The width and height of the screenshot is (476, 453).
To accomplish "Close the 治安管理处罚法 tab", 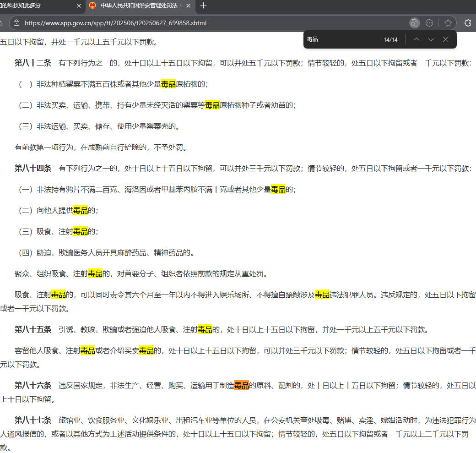I will pos(187,6).
